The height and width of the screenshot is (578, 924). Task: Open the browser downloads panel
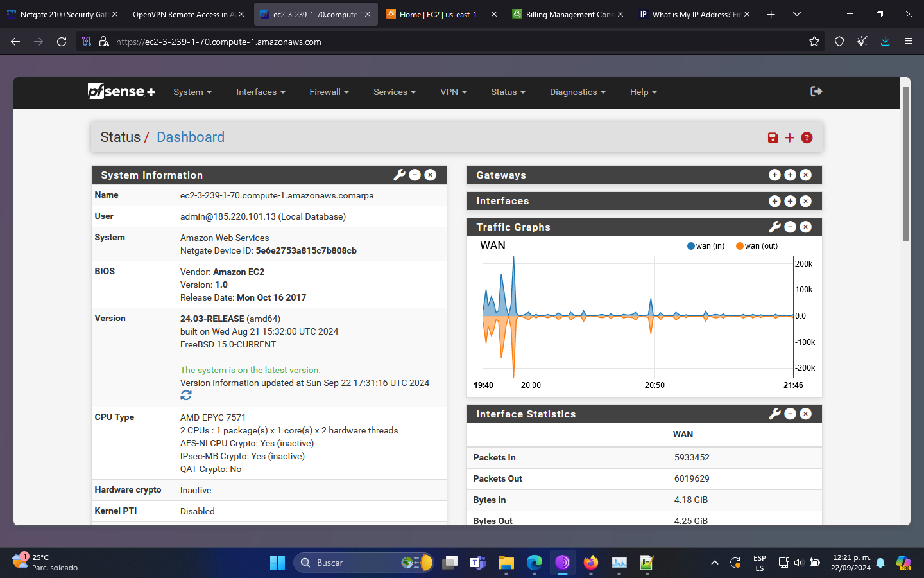click(x=886, y=41)
